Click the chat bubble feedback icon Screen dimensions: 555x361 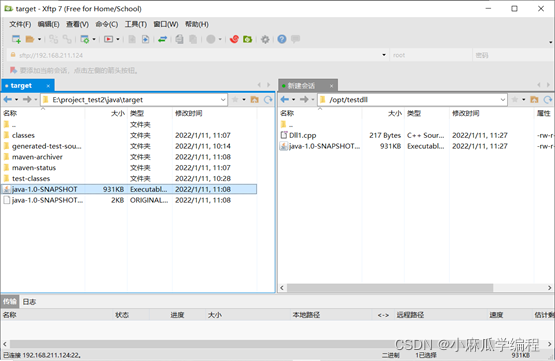[296, 39]
